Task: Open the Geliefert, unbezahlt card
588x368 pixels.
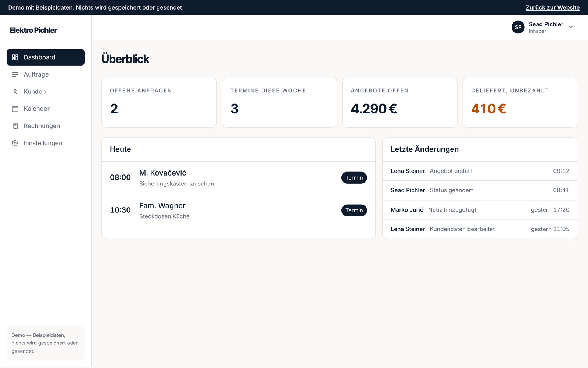Action: point(520,103)
